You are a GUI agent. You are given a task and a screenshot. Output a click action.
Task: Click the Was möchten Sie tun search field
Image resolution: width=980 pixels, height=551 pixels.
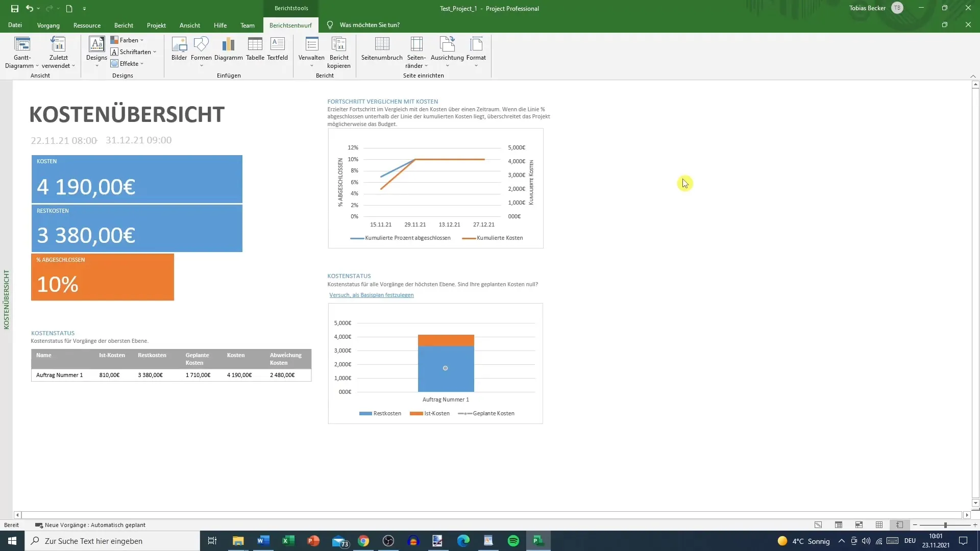370,25
